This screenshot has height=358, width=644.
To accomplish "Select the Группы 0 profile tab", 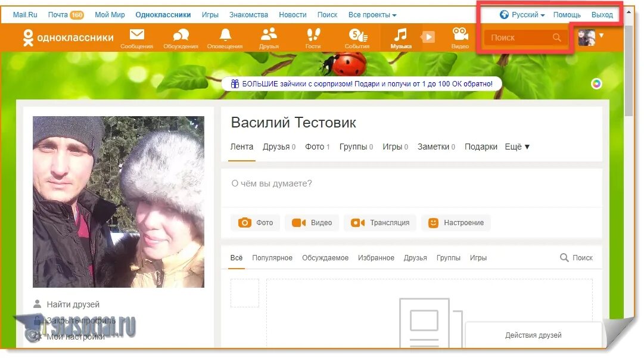I will pyautogui.click(x=356, y=147).
